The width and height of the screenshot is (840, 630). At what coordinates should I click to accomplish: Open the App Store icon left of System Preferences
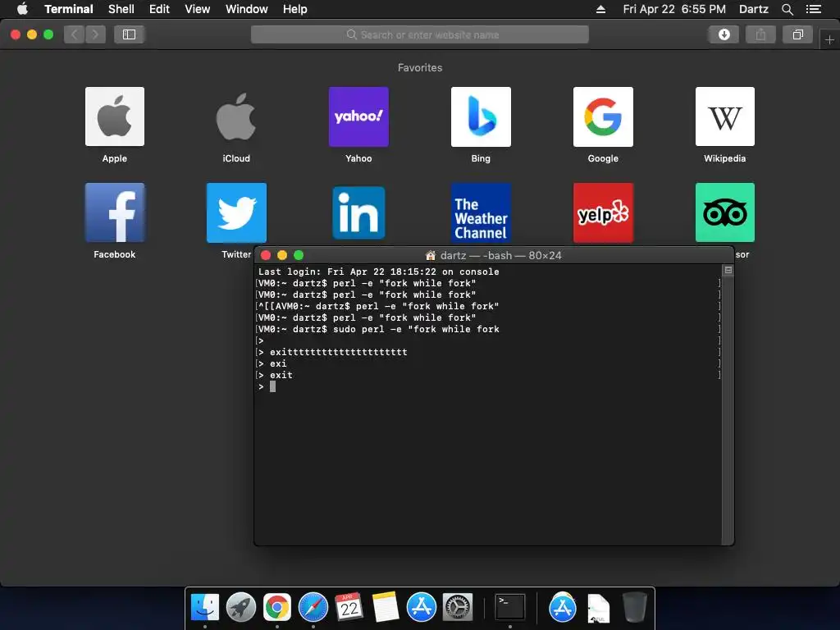[421, 608]
